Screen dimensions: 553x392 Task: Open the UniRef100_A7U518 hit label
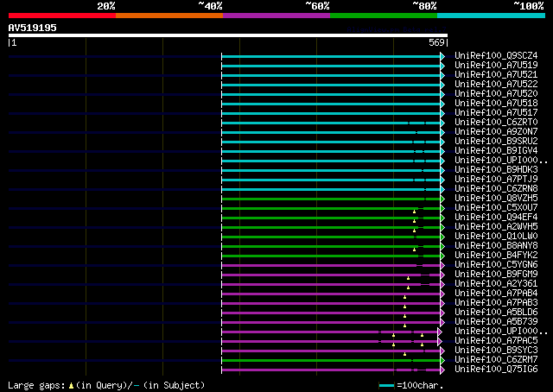496,104
